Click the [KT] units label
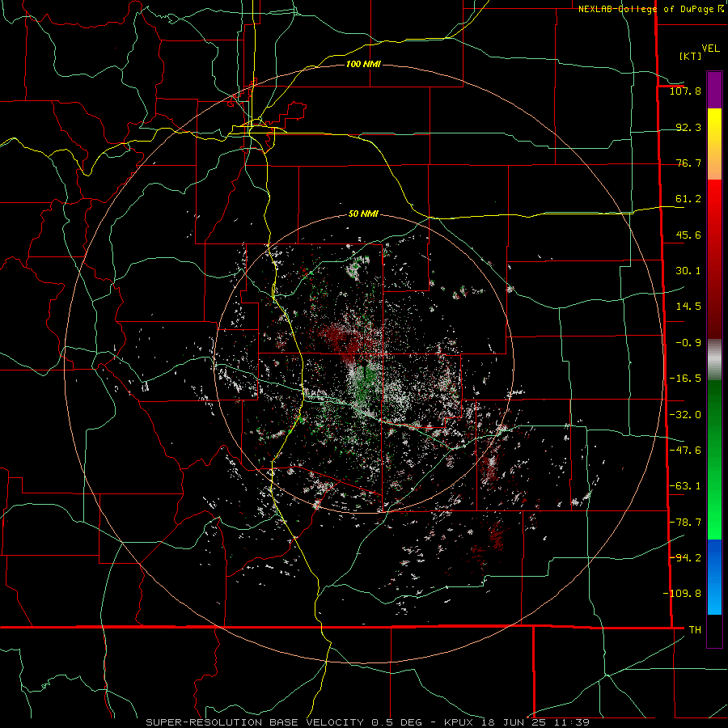728x728 pixels. 690,56
